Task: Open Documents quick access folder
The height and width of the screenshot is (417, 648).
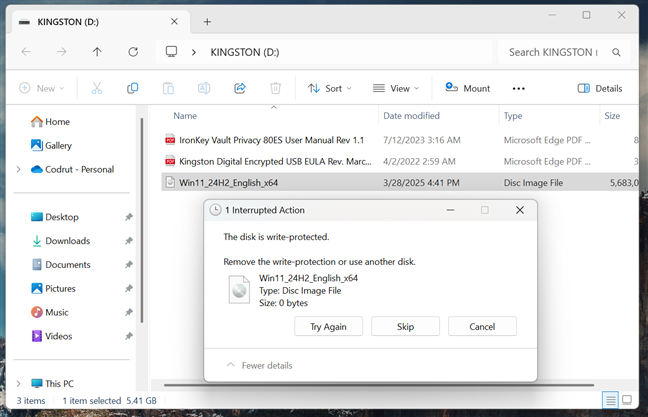Action: coord(61,264)
